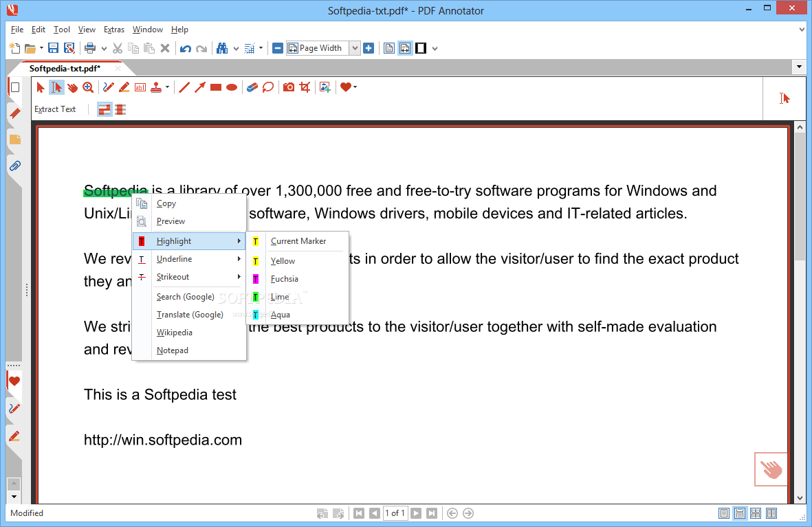Open the Extras menu
812x527 pixels.
(114, 30)
